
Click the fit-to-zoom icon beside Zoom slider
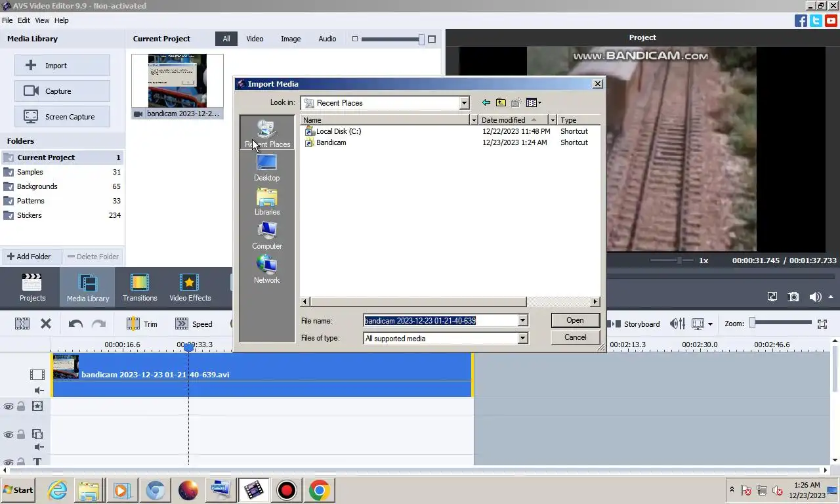[822, 324]
